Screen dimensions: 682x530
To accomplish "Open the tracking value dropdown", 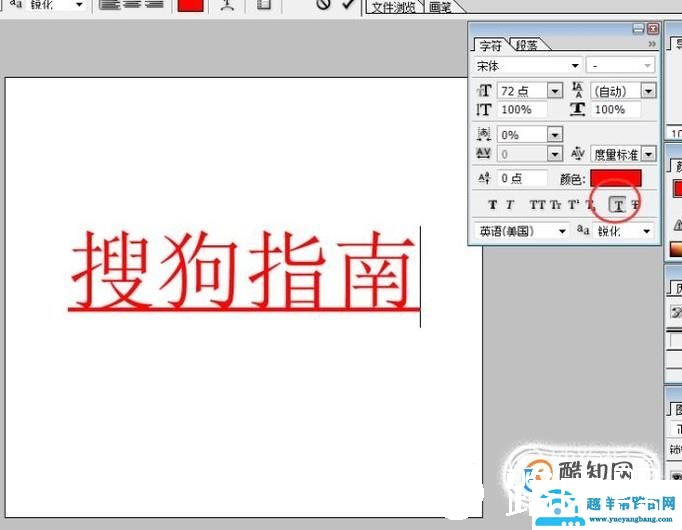I will tap(555, 153).
